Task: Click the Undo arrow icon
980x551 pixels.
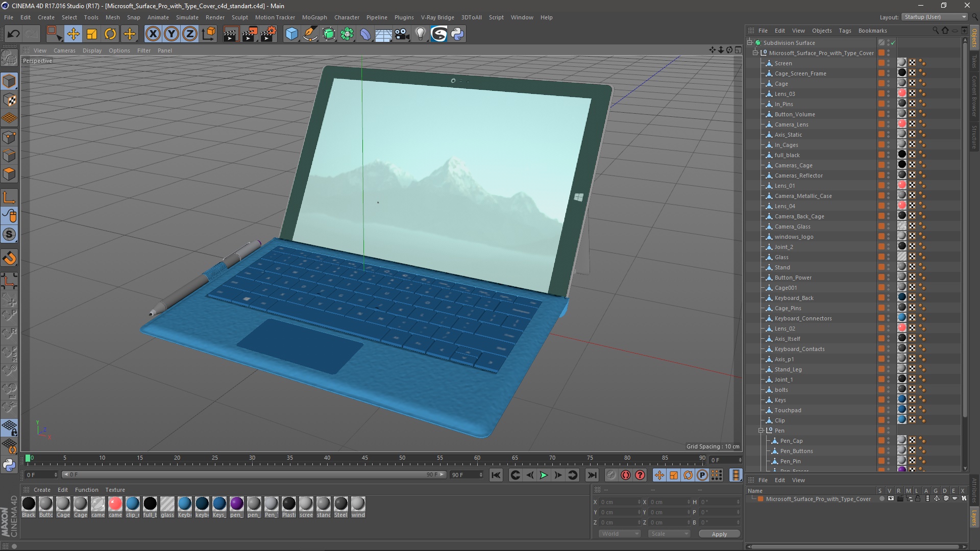Action: (x=13, y=34)
